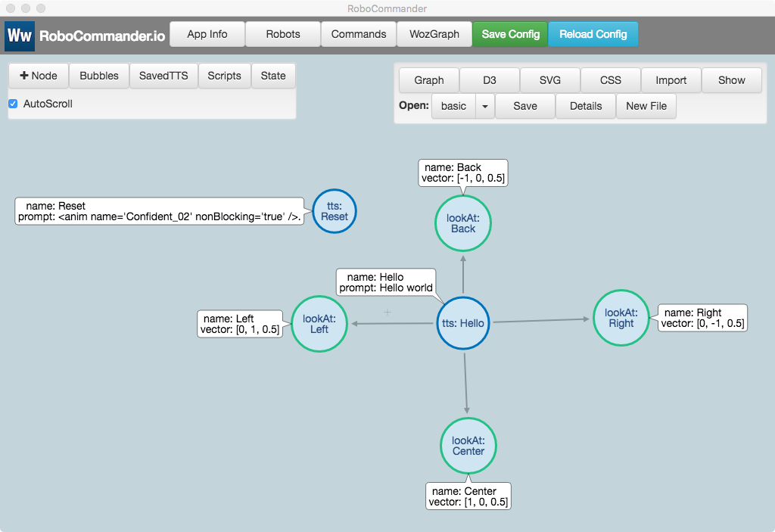Click the green Save Config button
This screenshot has width=775, height=532.
(511, 34)
